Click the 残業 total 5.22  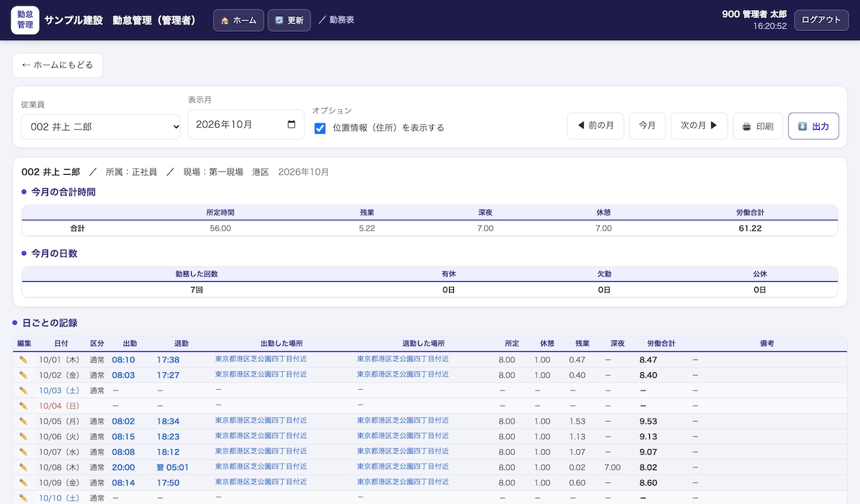pos(367,228)
